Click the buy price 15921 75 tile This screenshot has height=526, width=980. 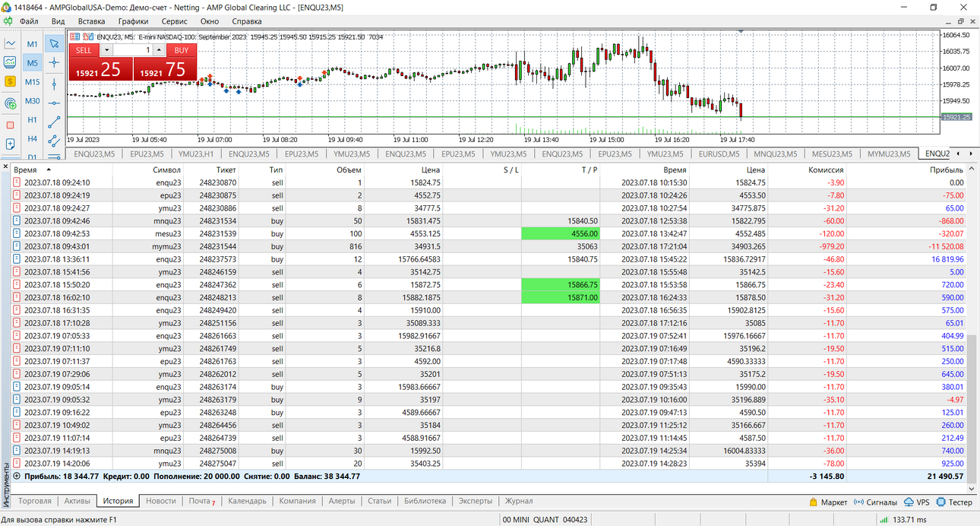(x=165, y=69)
